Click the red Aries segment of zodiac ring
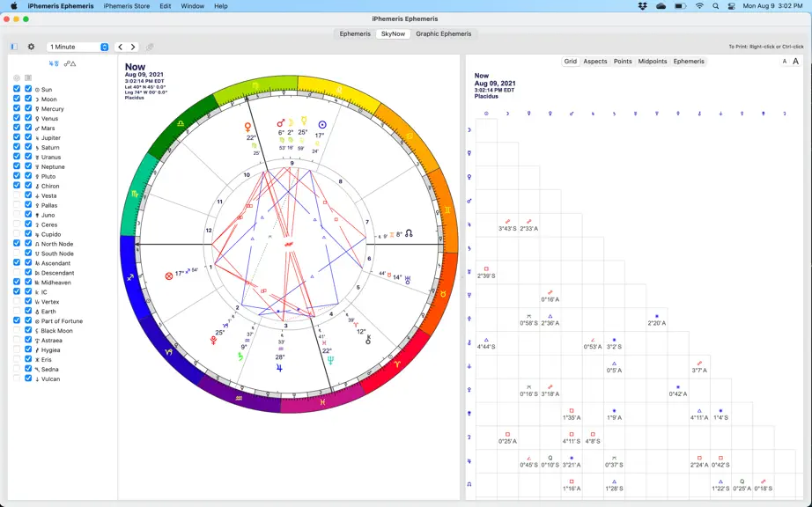The height and width of the screenshot is (507, 812). 395,364
